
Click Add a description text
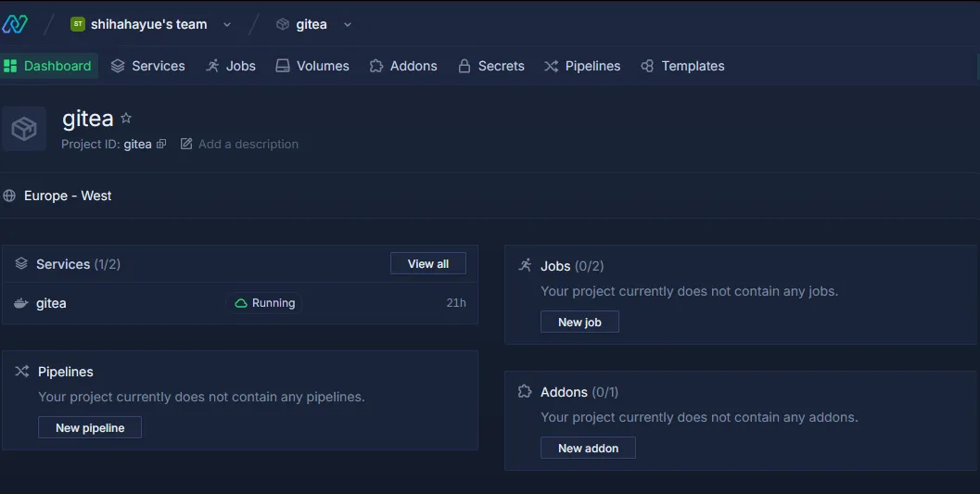coord(248,144)
